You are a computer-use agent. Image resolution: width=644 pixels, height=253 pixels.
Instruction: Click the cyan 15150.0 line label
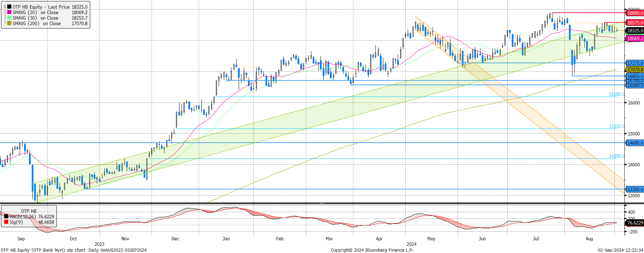tap(616, 126)
